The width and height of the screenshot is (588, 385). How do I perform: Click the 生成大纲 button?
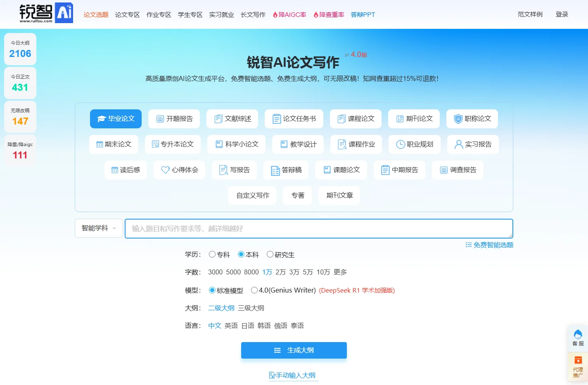tap(294, 350)
